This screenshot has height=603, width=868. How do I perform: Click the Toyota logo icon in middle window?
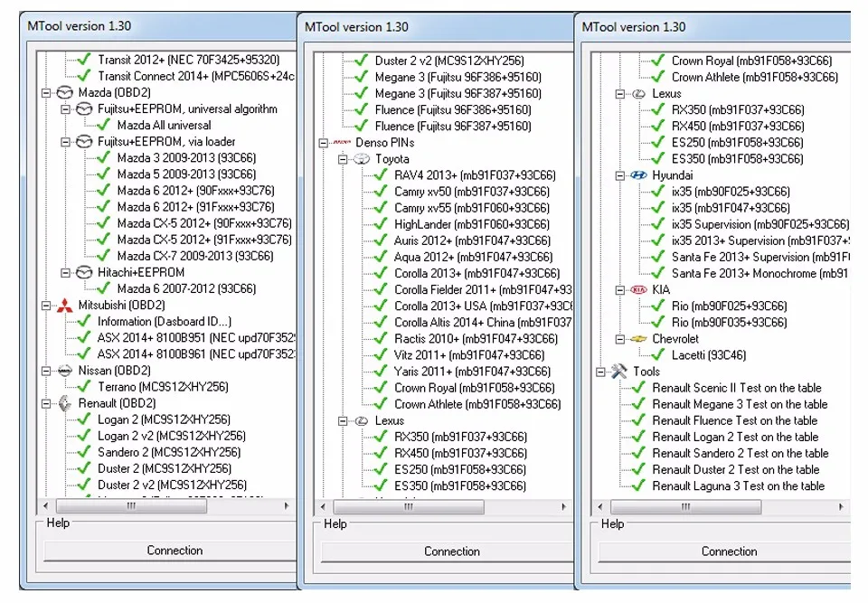coord(362,159)
